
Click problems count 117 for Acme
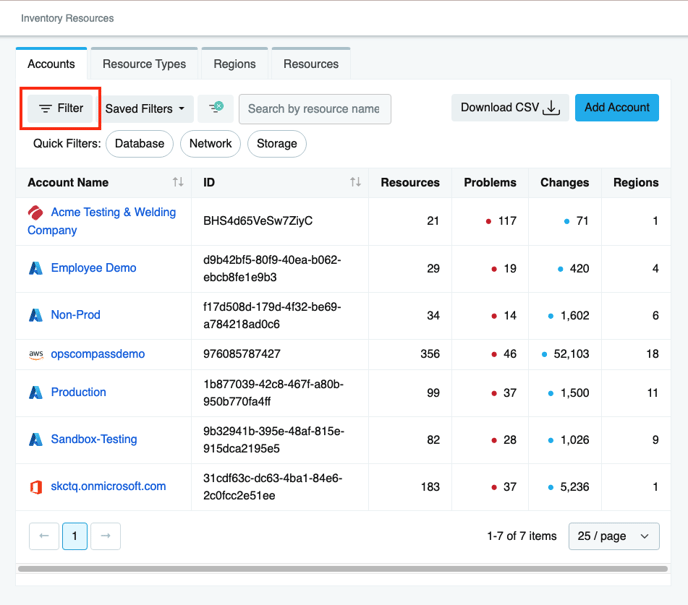[507, 221]
